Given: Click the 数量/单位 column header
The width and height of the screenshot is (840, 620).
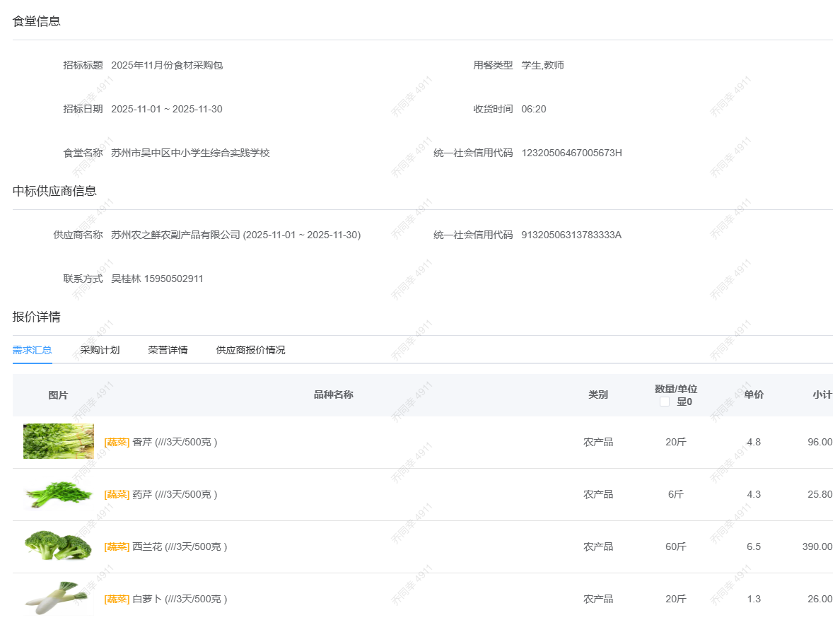Looking at the screenshot, I should coord(675,389).
